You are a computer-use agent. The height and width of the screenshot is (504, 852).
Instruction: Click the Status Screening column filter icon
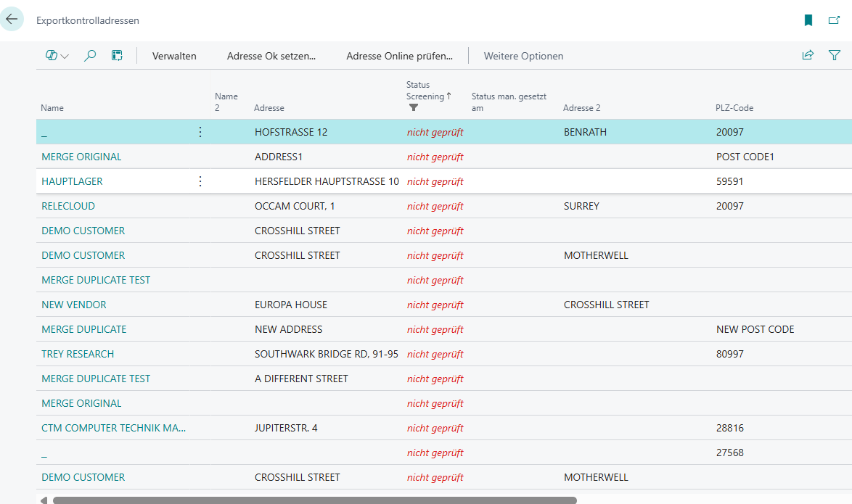[414, 108]
